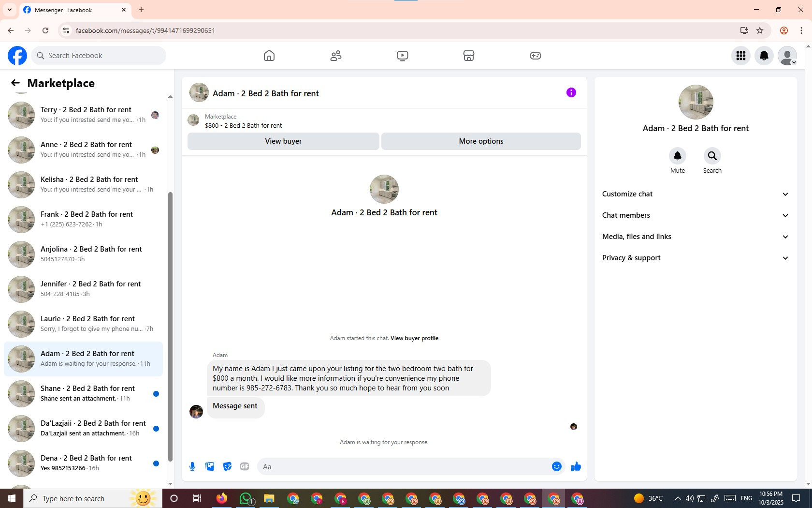The width and height of the screenshot is (812, 508).
Task: Send a thumbs-up like
Action: pos(576,466)
